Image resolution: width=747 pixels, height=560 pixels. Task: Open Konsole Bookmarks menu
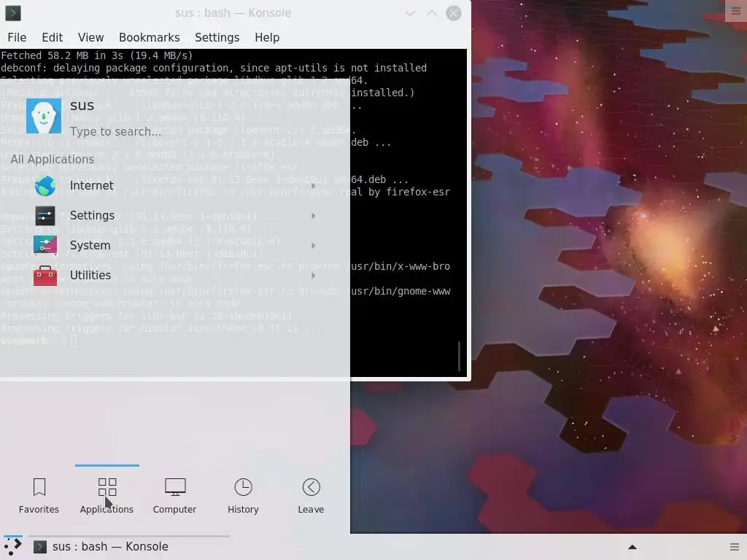[150, 38]
